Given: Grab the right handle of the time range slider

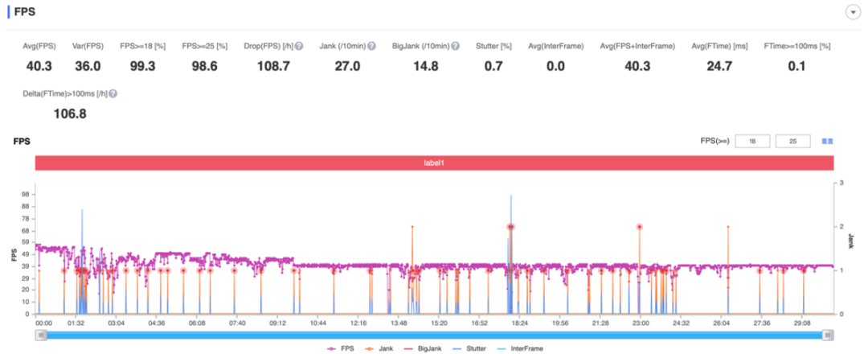Looking at the screenshot, I should (828, 335).
